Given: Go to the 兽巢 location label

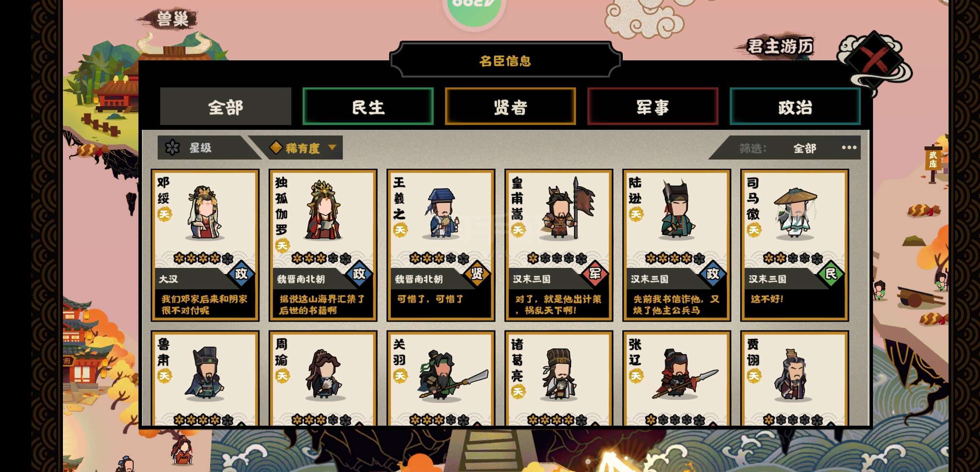Looking at the screenshot, I should [x=172, y=19].
